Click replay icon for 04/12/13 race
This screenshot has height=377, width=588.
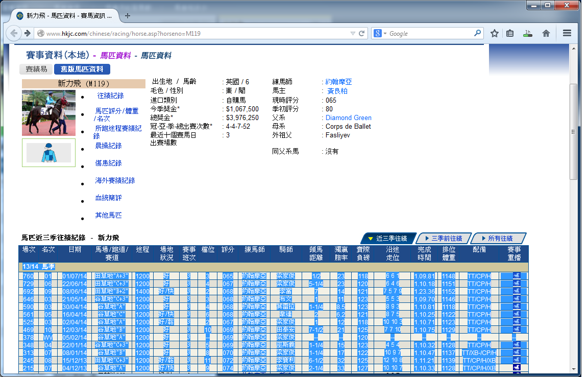(517, 368)
